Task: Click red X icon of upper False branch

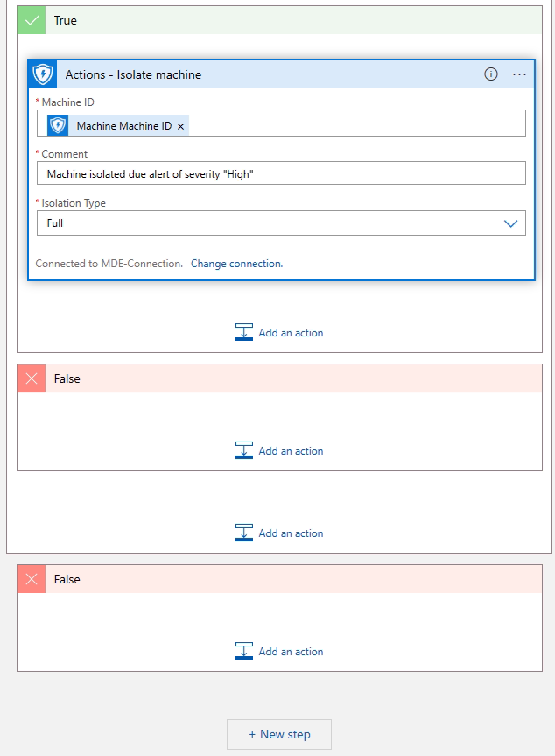Action: [x=32, y=378]
